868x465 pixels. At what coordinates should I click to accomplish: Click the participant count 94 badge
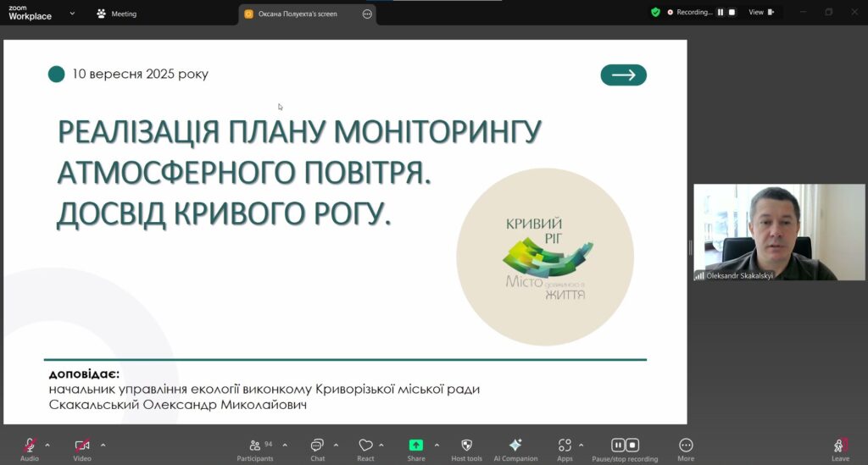(269, 444)
